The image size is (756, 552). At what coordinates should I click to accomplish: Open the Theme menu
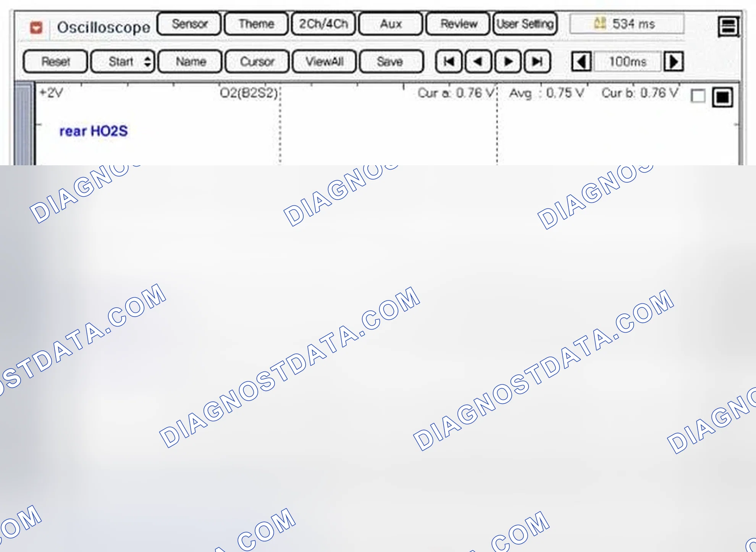pyautogui.click(x=256, y=24)
